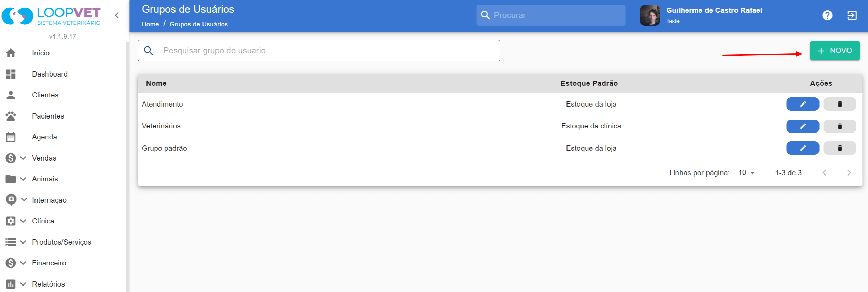Open the user profile avatar
The image size is (868, 292).
(649, 15)
